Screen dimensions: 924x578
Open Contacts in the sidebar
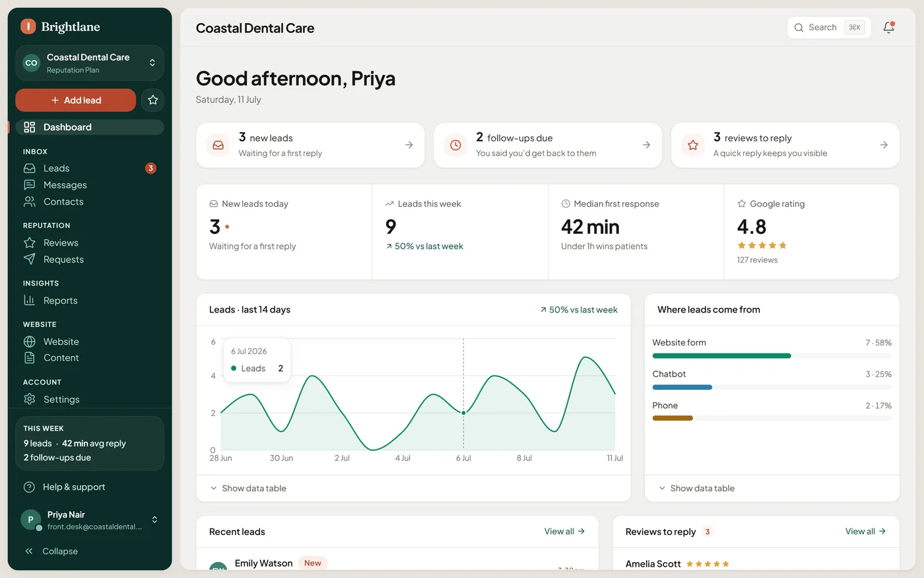pos(90,201)
